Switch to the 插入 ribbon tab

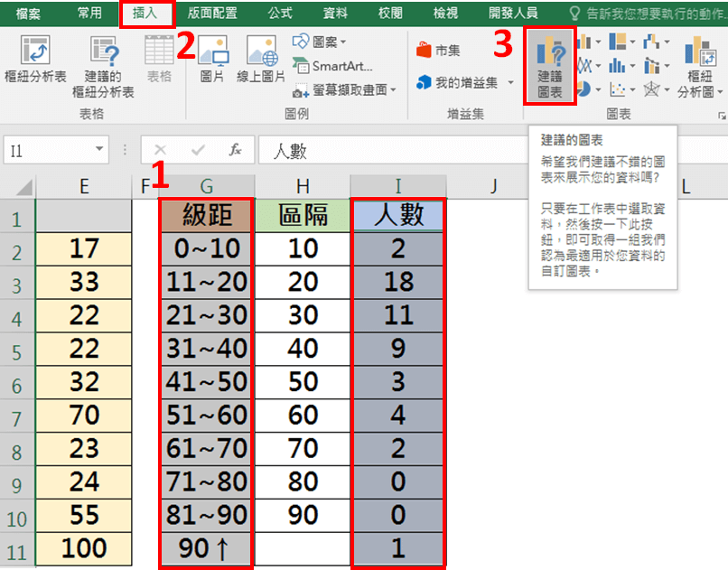click(x=145, y=13)
